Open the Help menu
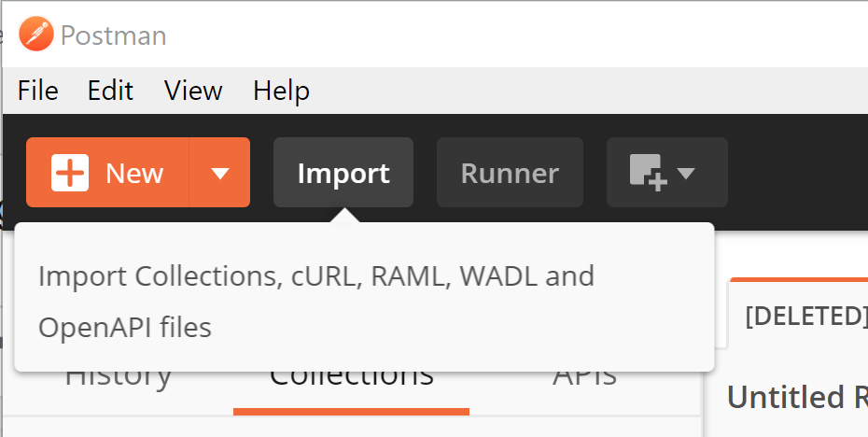868x437 pixels. pos(281,91)
